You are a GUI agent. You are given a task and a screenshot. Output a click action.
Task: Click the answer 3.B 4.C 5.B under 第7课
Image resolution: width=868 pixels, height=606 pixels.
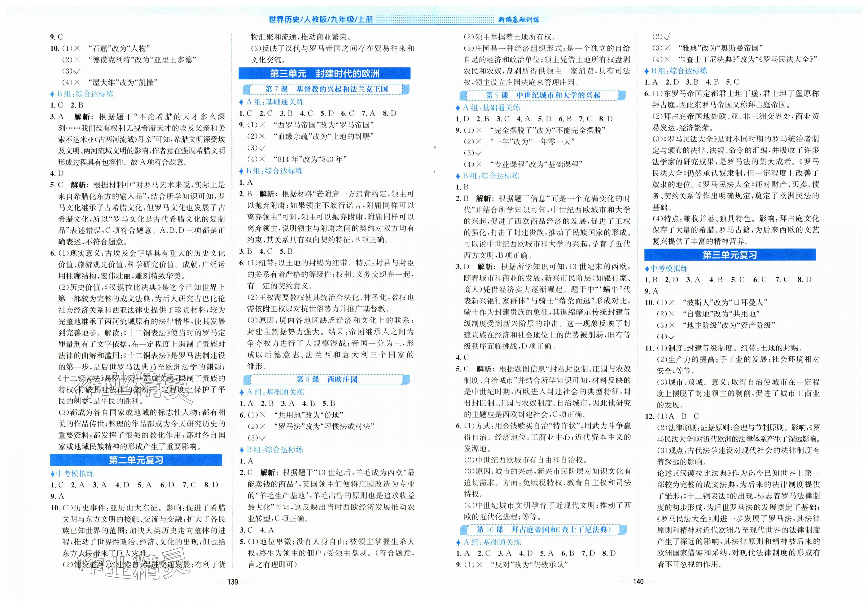[x=266, y=251]
